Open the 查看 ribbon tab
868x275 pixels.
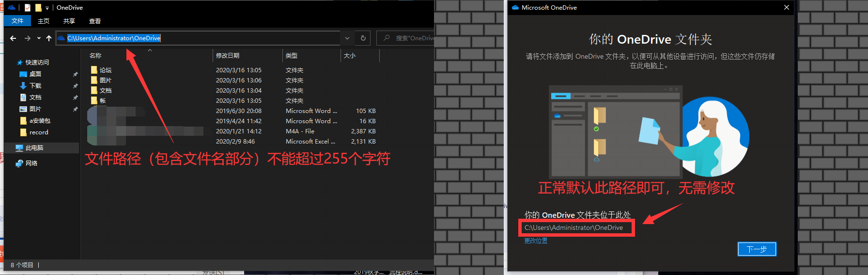click(x=95, y=21)
